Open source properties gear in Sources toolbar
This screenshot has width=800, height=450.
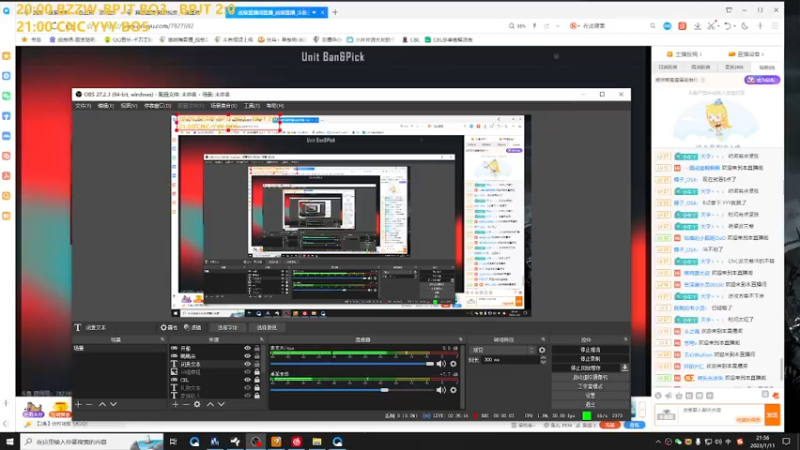pyautogui.click(x=197, y=404)
